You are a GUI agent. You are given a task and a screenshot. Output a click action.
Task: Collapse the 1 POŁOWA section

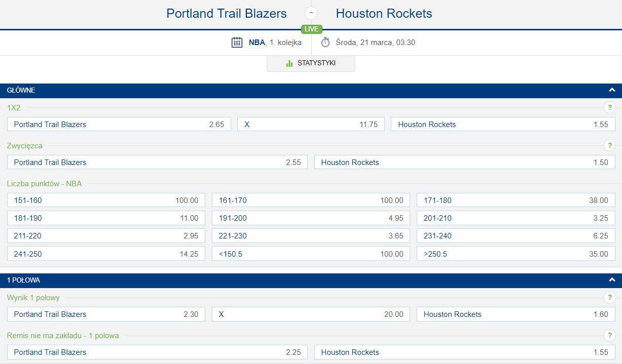click(x=612, y=280)
